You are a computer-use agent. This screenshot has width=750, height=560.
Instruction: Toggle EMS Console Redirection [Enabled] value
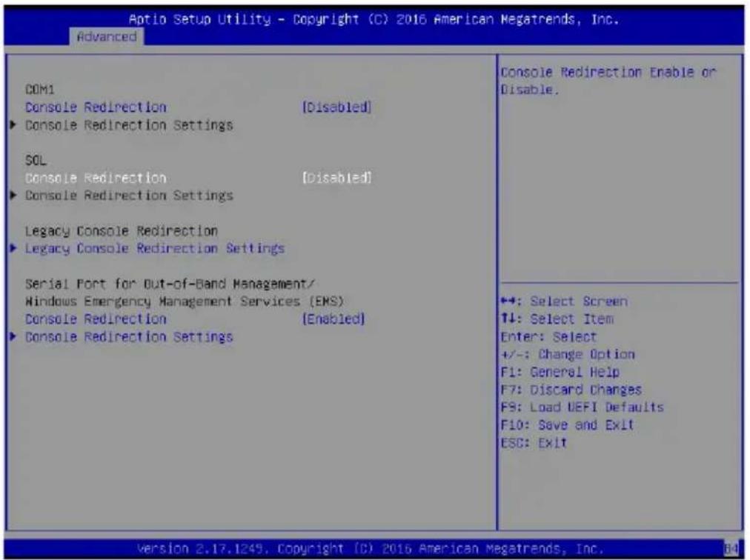pyautogui.click(x=333, y=319)
